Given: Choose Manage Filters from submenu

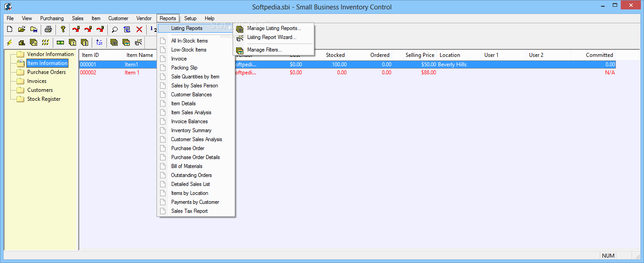Looking at the screenshot, I should pos(274,50).
